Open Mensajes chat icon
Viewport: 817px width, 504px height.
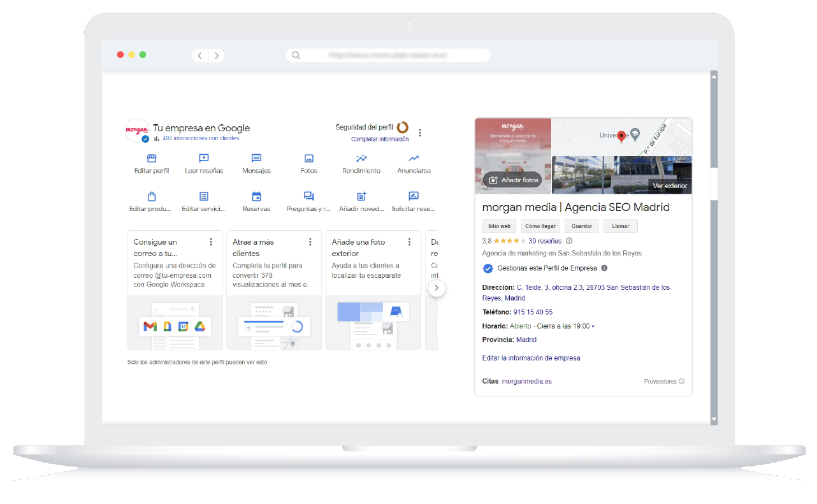coord(256,158)
